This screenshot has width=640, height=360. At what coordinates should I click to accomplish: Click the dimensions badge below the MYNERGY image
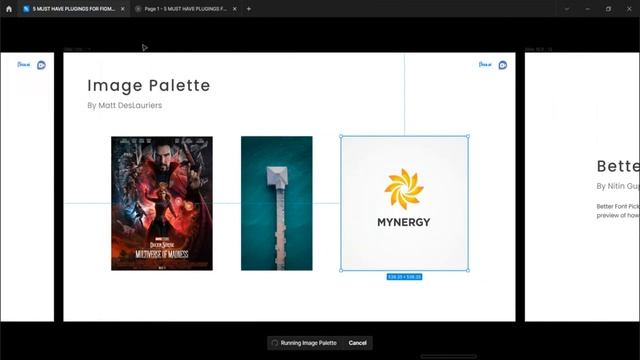[x=404, y=277]
